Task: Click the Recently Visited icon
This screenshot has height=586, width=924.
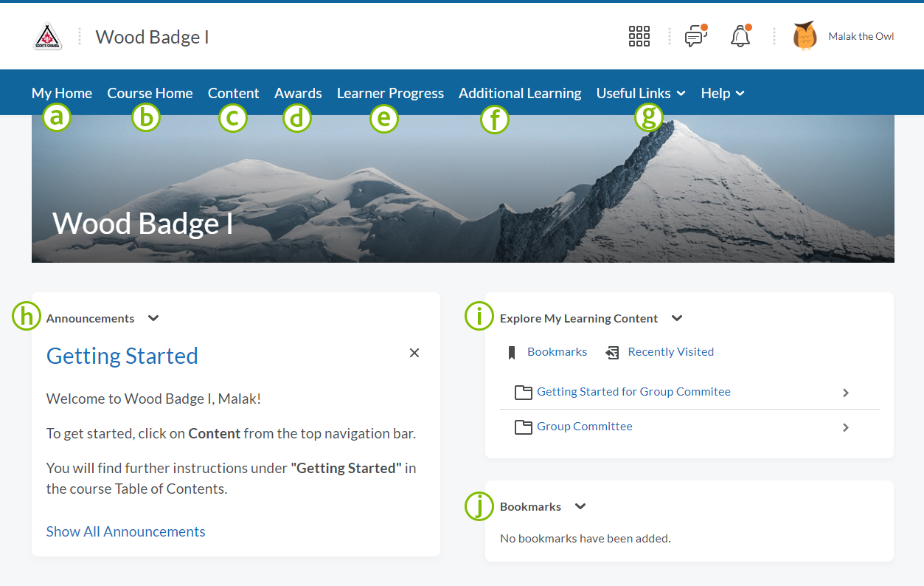Action: (x=612, y=353)
